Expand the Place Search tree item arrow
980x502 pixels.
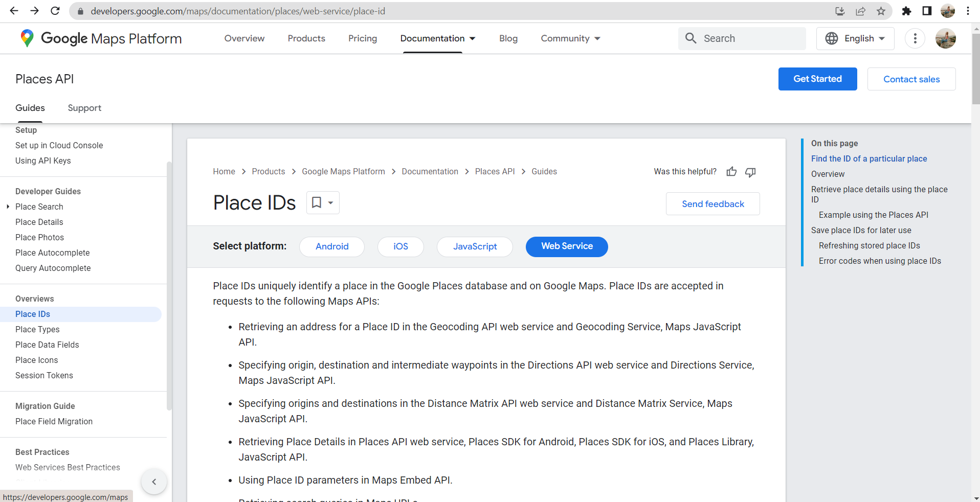pyautogui.click(x=8, y=207)
